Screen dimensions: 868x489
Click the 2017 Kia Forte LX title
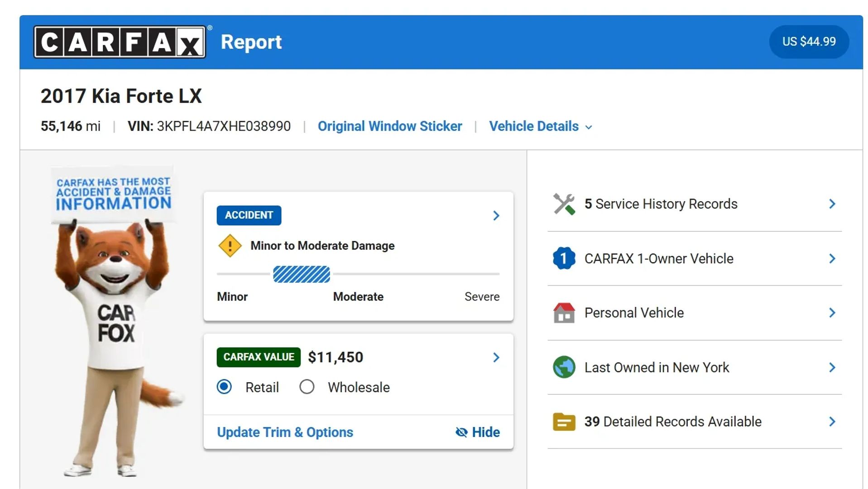pos(121,96)
